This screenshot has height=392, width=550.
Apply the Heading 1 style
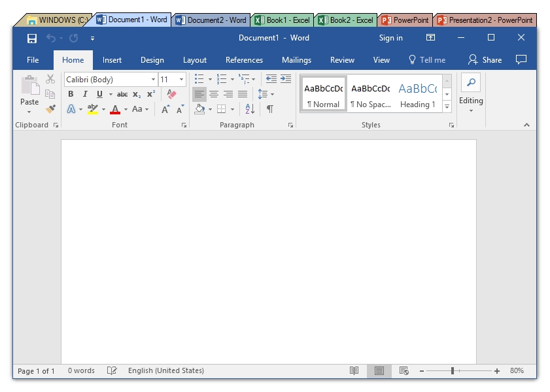click(x=418, y=93)
